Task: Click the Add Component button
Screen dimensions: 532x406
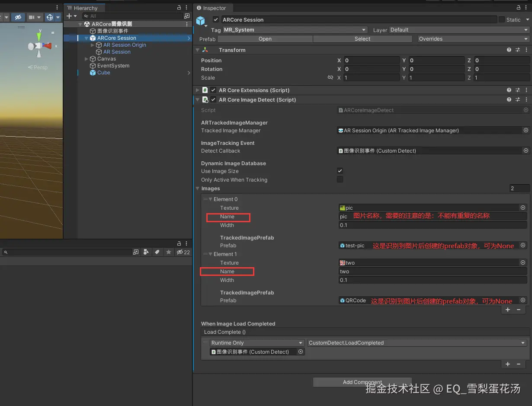Action: pos(362,382)
